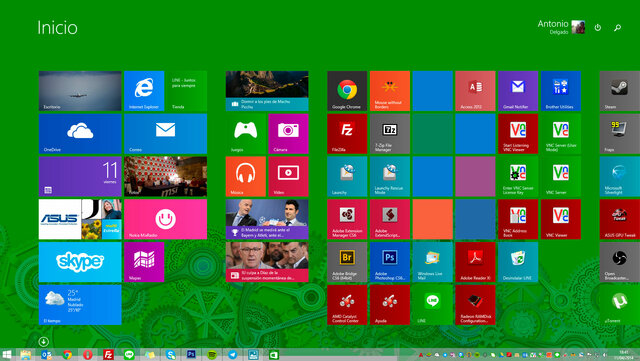Open AMD Catalyst Control Center tile
This screenshot has width=640, height=361.
click(347, 305)
